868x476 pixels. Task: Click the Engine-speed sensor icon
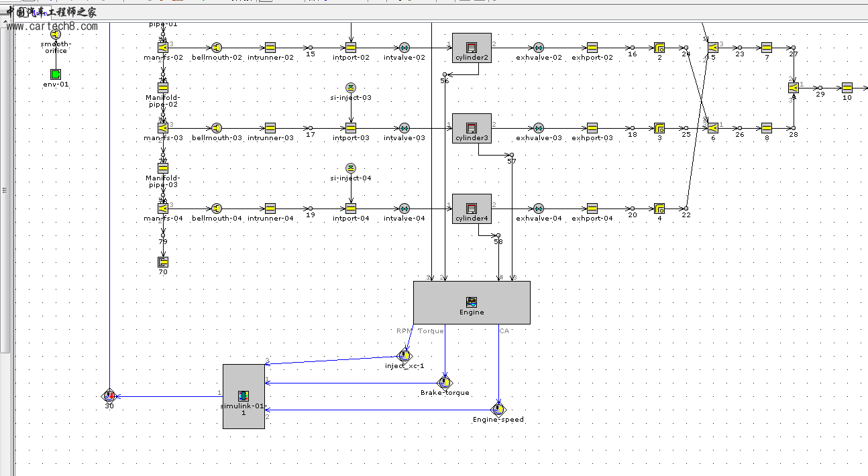tap(498, 409)
